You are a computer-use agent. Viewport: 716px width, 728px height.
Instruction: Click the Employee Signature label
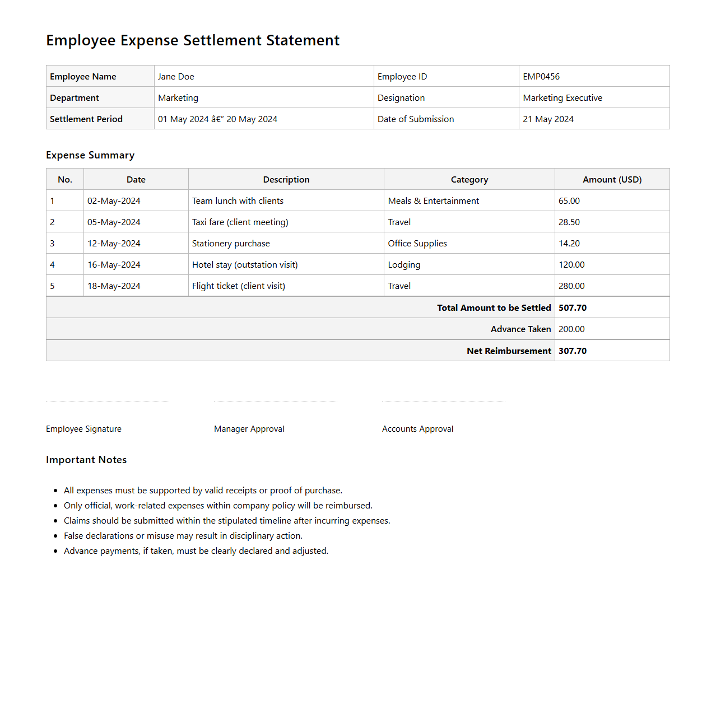[83, 429]
